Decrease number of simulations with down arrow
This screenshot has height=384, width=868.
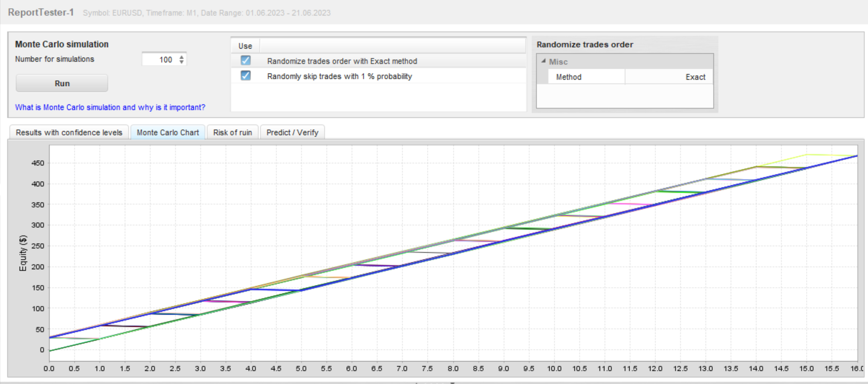(182, 62)
